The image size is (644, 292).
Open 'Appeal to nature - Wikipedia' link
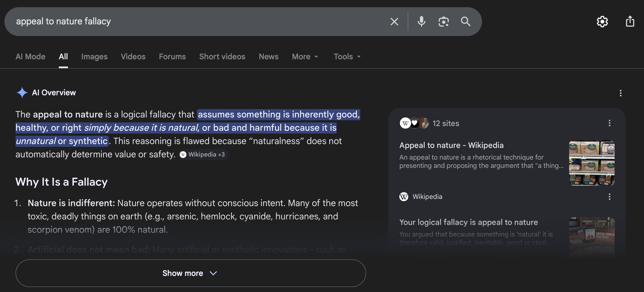tap(451, 145)
